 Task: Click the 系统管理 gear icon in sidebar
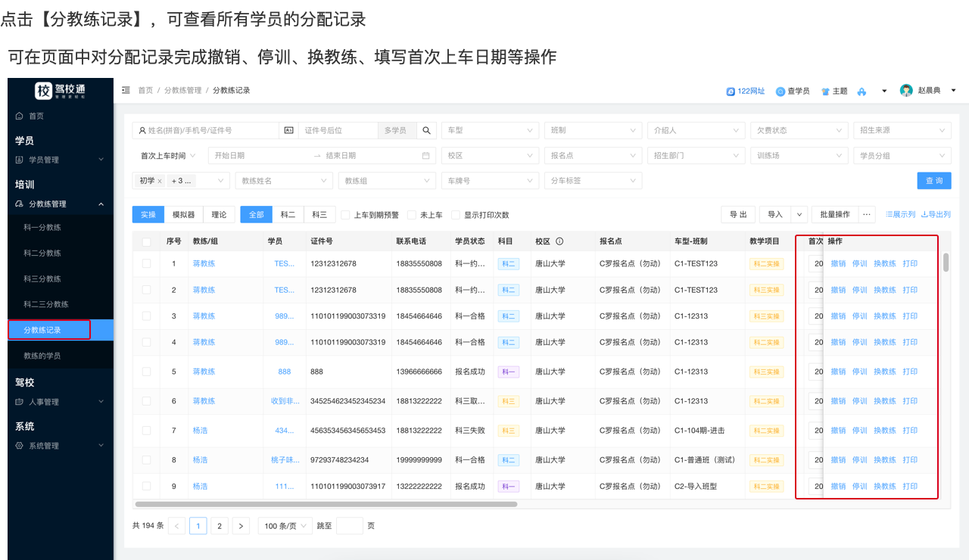(20, 446)
